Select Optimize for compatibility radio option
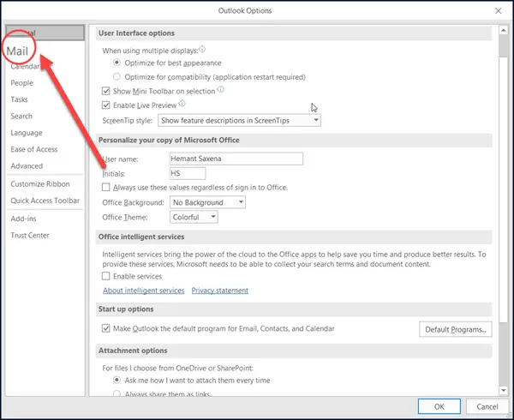 (118, 76)
